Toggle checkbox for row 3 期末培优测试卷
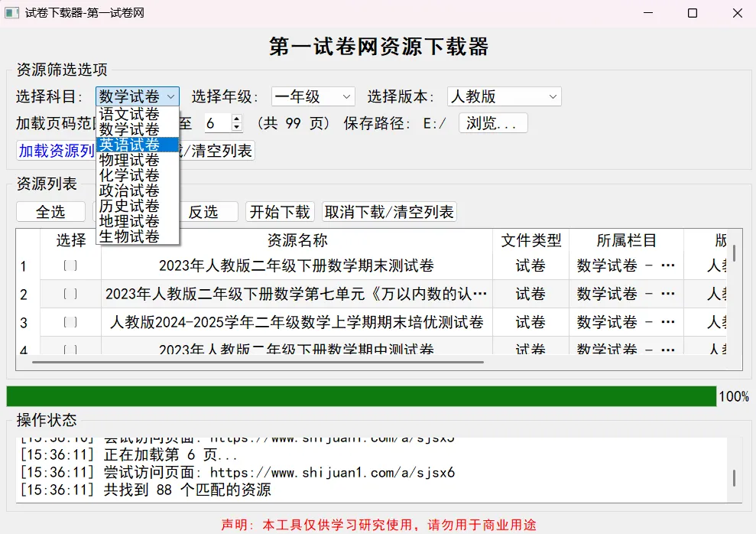The width and height of the screenshot is (756, 534). click(70, 322)
